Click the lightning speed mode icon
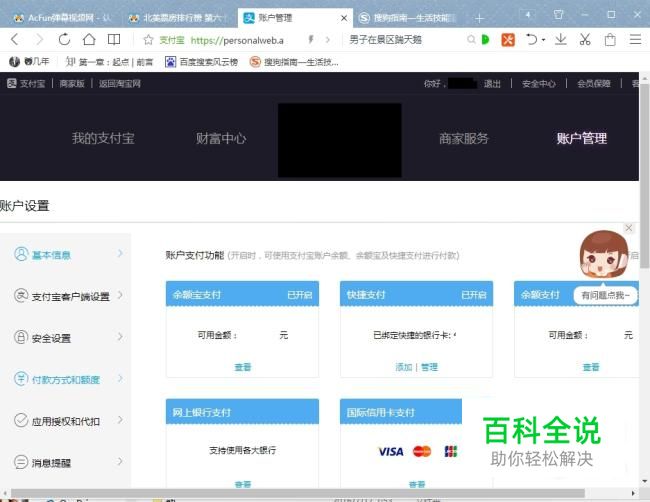 [310, 39]
